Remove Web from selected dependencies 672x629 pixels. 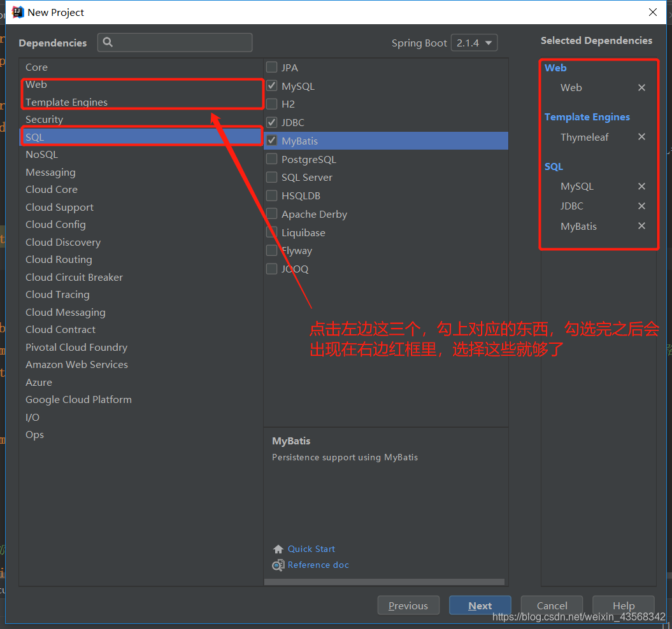coord(641,87)
